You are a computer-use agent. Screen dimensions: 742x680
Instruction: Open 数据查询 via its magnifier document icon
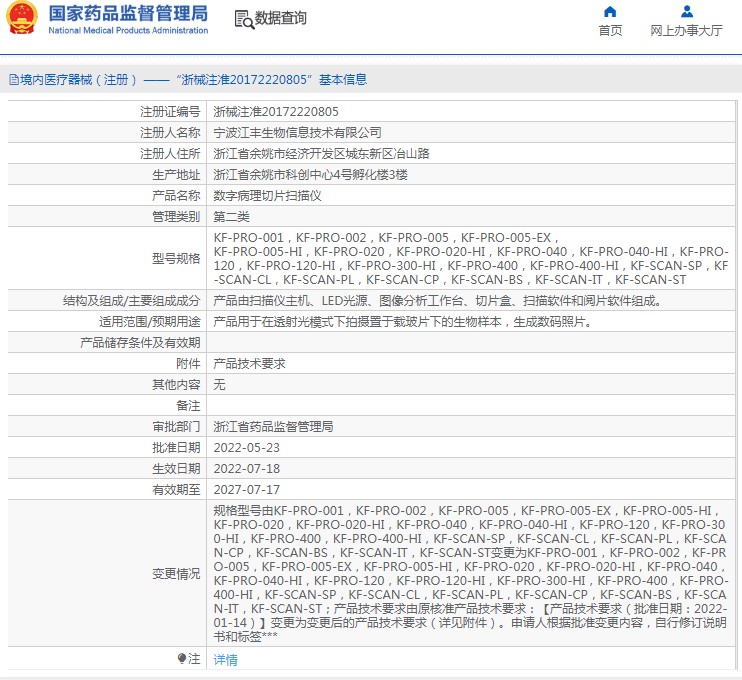(x=243, y=19)
